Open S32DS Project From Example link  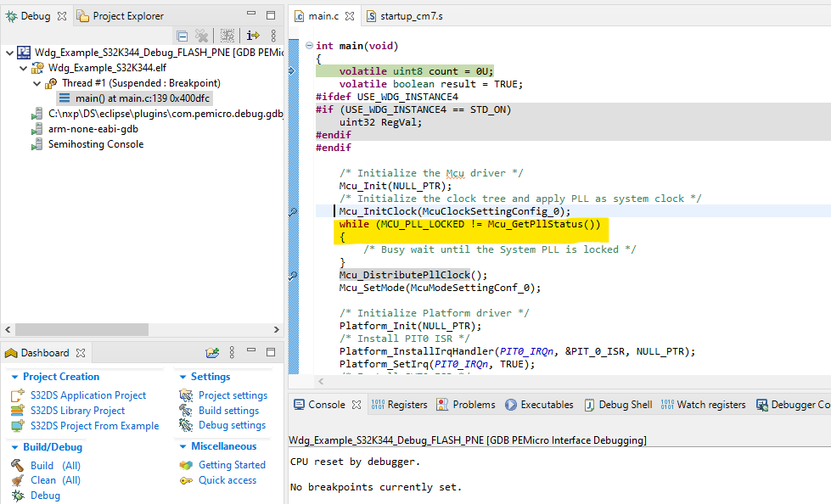click(x=94, y=426)
